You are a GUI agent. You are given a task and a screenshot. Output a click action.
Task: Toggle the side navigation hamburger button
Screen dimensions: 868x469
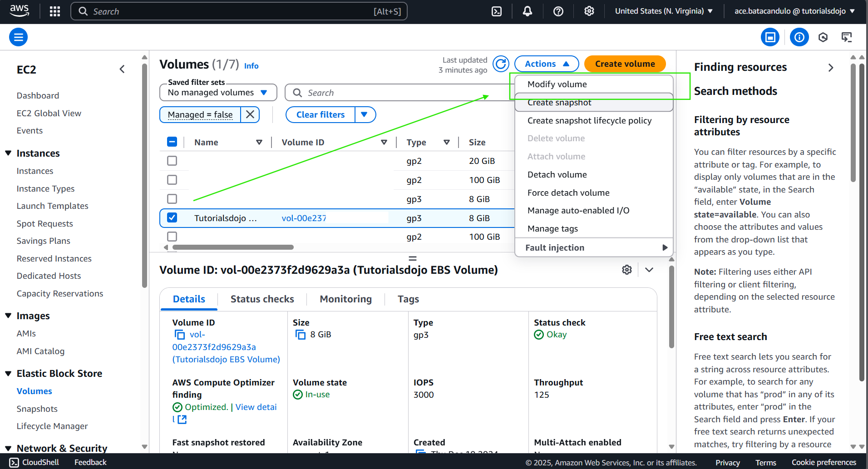tap(19, 37)
